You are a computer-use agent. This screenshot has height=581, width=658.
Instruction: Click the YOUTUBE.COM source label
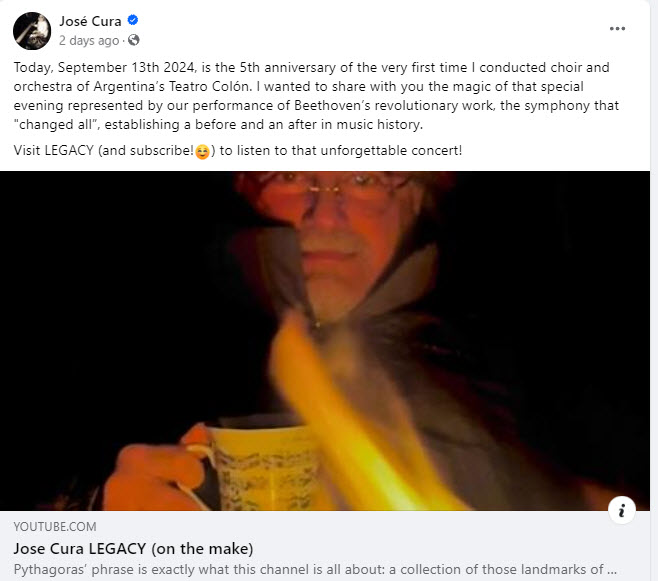tap(55, 526)
